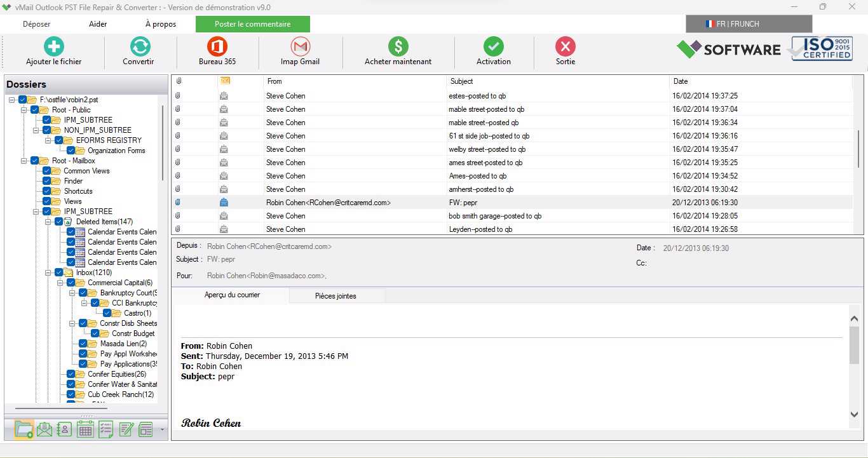
Task: Collapse the Root - Public node
Action: pos(24,110)
